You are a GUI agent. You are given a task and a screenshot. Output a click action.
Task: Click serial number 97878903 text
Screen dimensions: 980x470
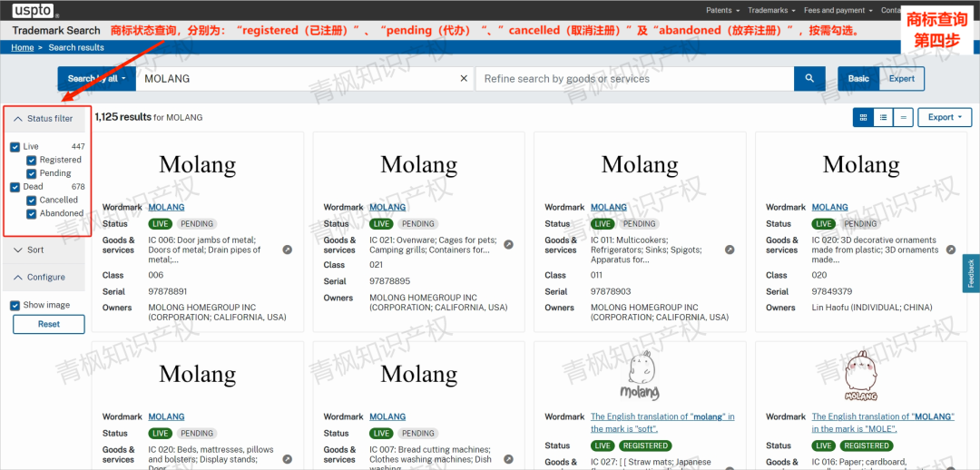click(x=611, y=292)
